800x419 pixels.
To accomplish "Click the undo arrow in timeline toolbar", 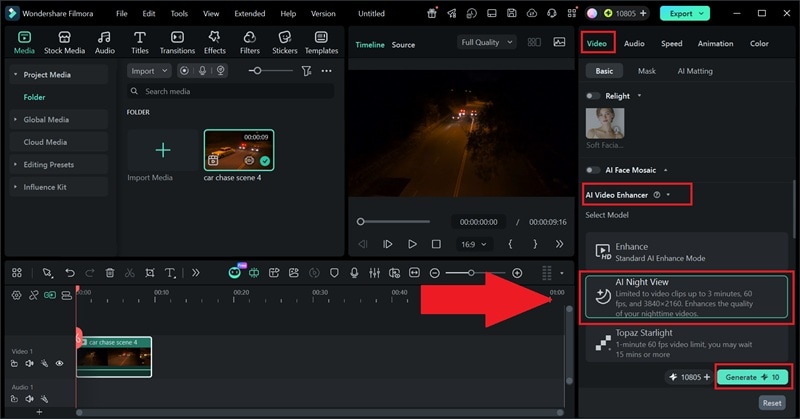I will pyautogui.click(x=70, y=273).
